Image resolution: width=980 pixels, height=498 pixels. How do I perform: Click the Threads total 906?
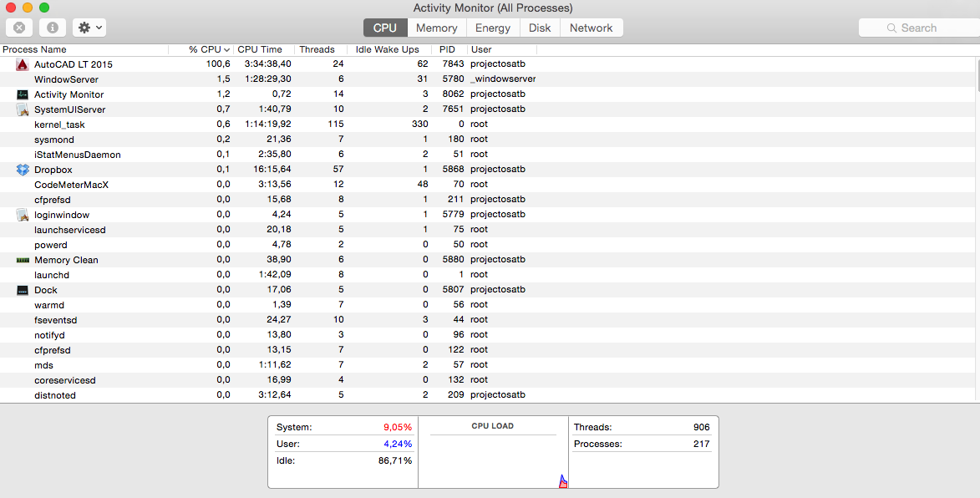pos(701,427)
